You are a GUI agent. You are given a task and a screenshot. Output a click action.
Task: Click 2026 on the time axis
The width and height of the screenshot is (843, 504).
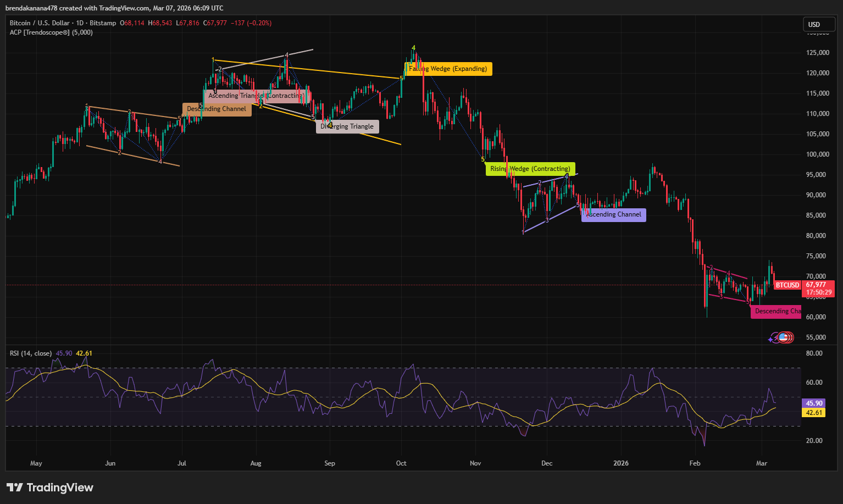[621, 463]
